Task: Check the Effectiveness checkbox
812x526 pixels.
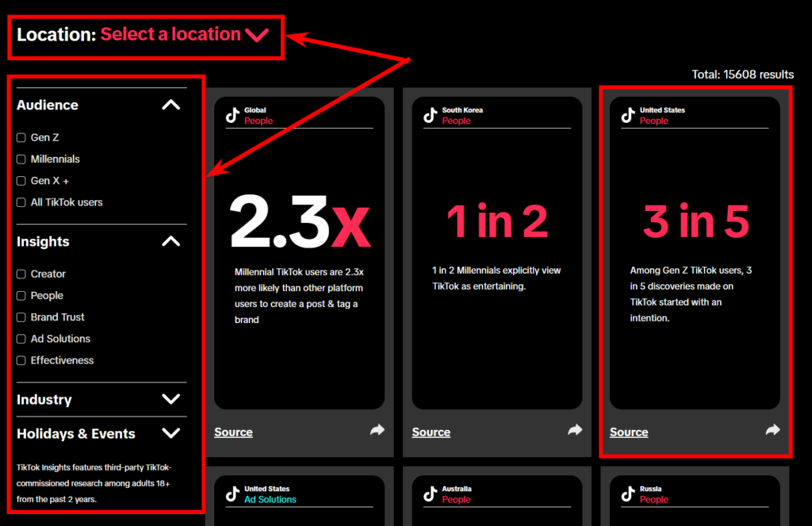Action: (21, 361)
